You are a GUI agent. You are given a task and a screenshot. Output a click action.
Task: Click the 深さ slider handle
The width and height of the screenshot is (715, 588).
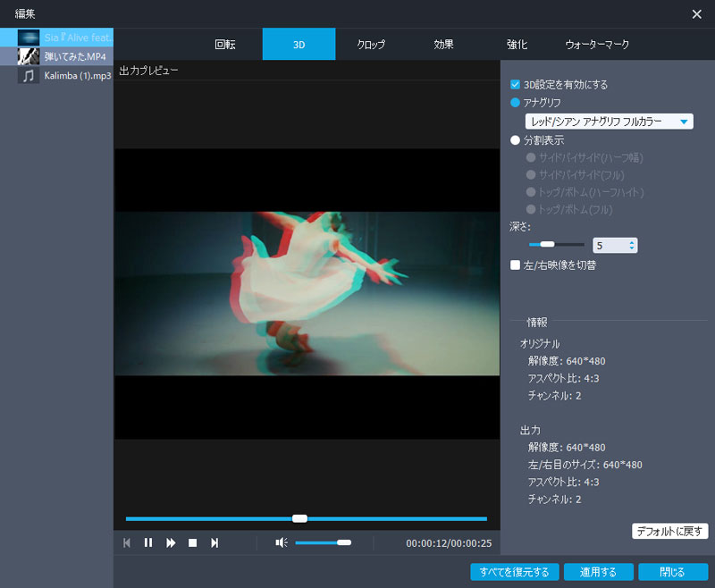tap(545, 243)
